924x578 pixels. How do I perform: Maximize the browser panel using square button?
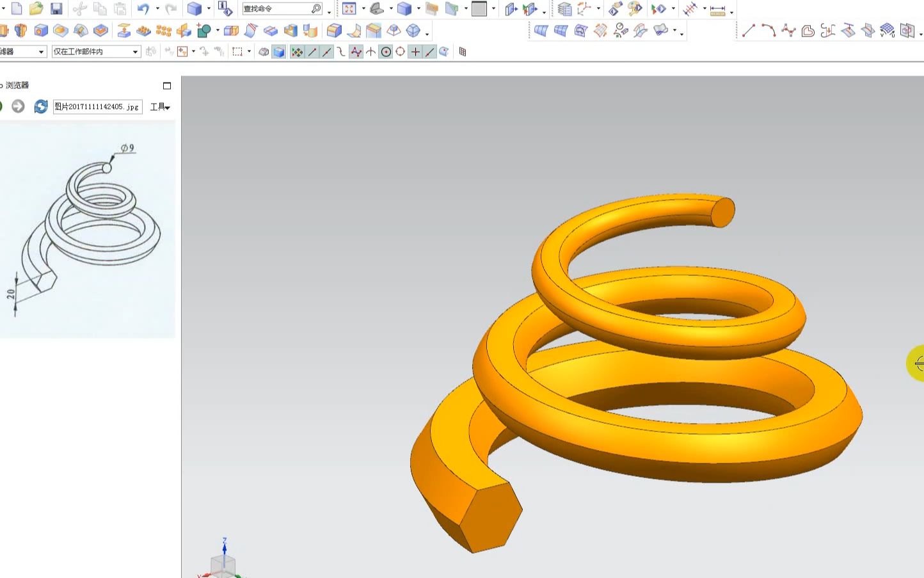167,86
